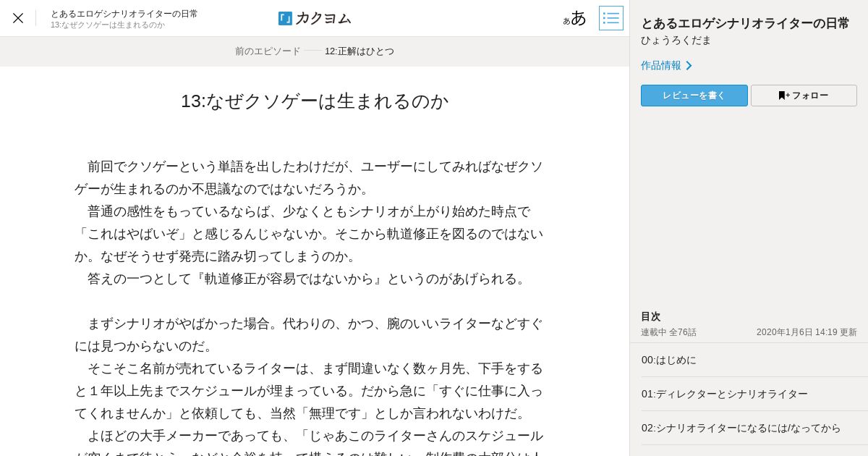Screen dimensions: 868x456
Task: Click the chevron arrow next to 作品情報
Action: [689, 65]
